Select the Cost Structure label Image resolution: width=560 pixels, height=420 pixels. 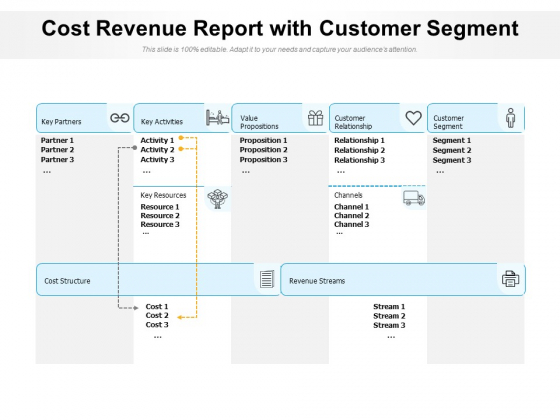pos(67,281)
